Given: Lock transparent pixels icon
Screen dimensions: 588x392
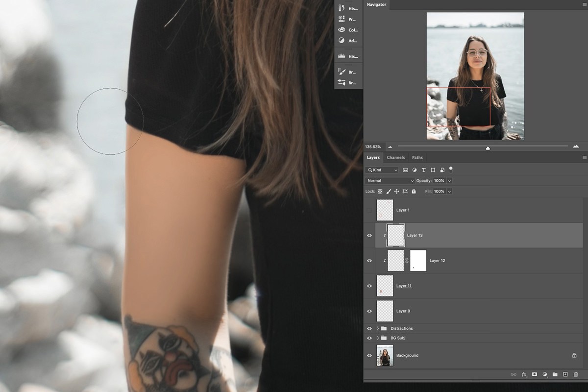Looking at the screenshot, I should tap(380, 192).
